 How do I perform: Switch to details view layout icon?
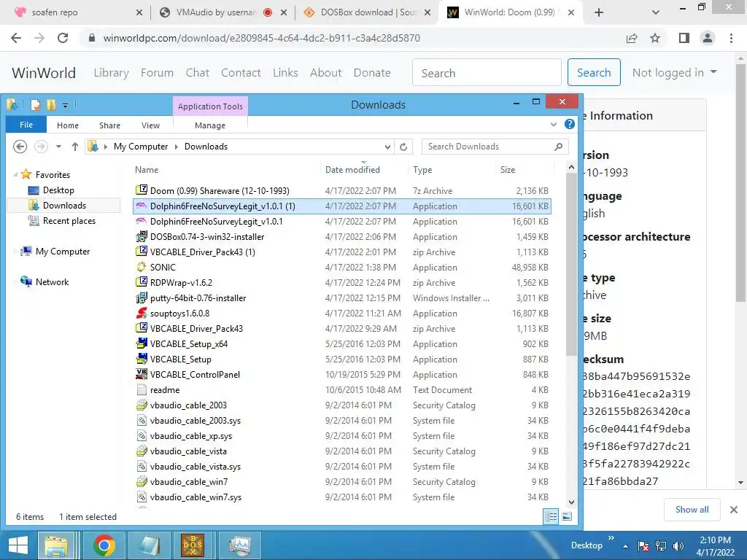pos(551,517)
